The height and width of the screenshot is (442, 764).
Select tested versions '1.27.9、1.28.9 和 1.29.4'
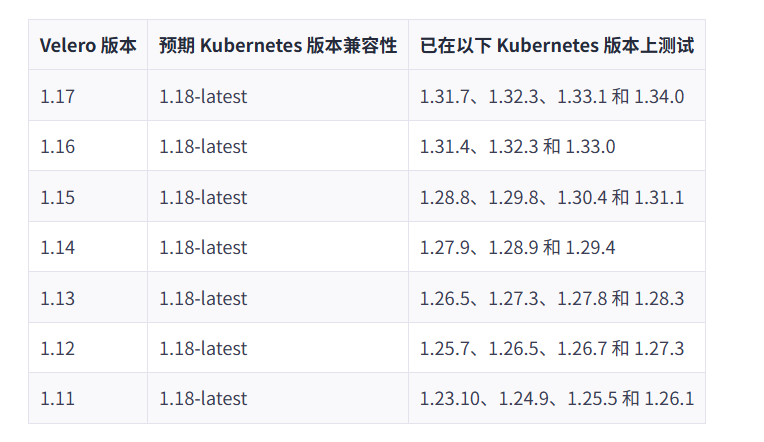coord(517,248)
